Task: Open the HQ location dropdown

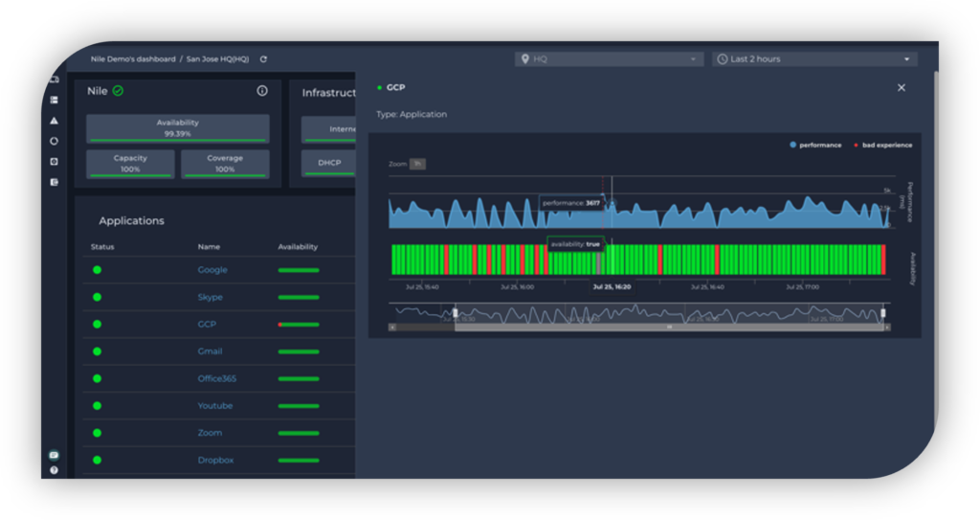Action: (x=610, y=58)
